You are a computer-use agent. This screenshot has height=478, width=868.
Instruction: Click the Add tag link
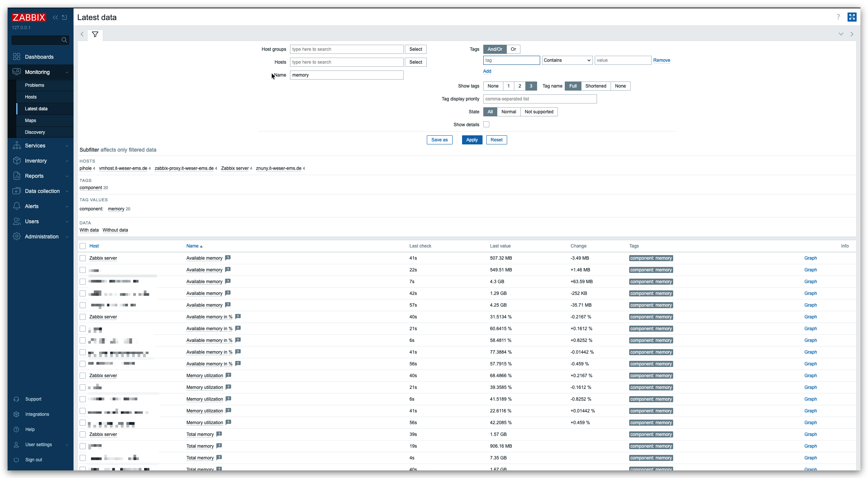(x=487, y=71)
